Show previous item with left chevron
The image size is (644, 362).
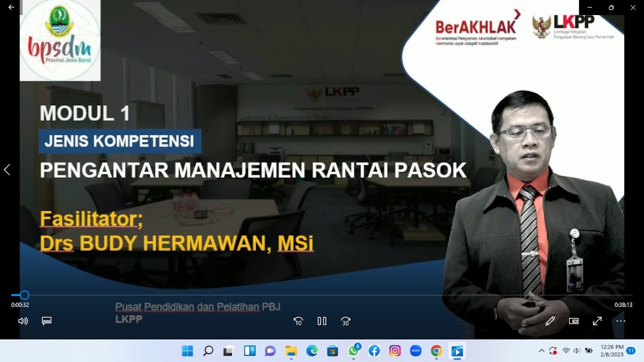point(7,170)
